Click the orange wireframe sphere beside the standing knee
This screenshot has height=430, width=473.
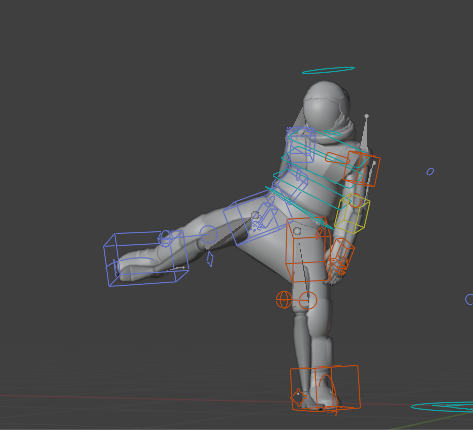coord(284,299)
